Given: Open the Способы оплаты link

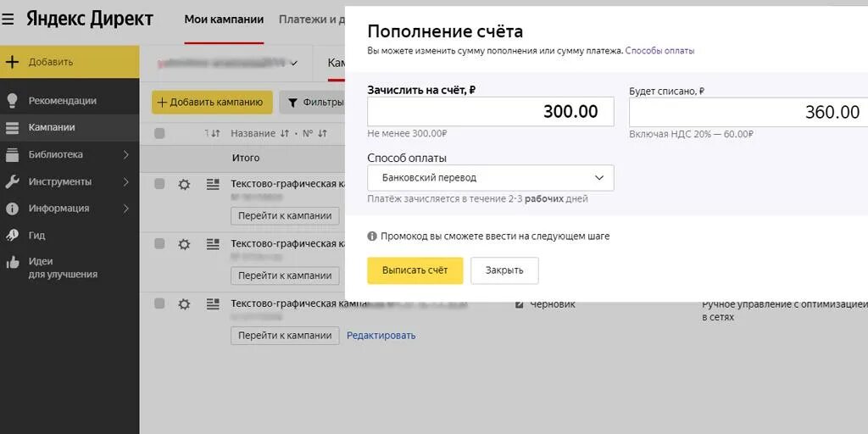Looking at the screenshot, I should 659,50.
